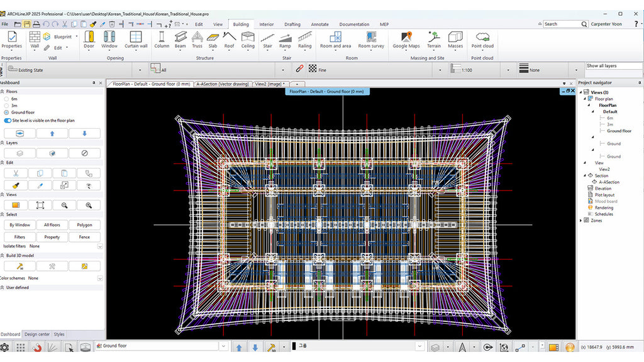Viewport: 644px width, 362px height.
Task: Select the Stair tool
Action: (267, 40)
